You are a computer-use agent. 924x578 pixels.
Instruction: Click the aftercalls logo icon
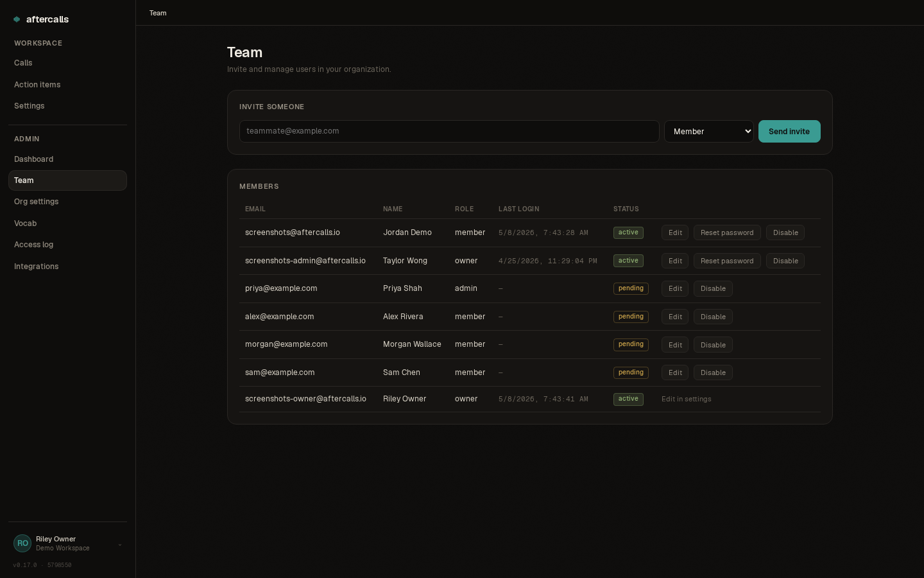pos(17,19)
